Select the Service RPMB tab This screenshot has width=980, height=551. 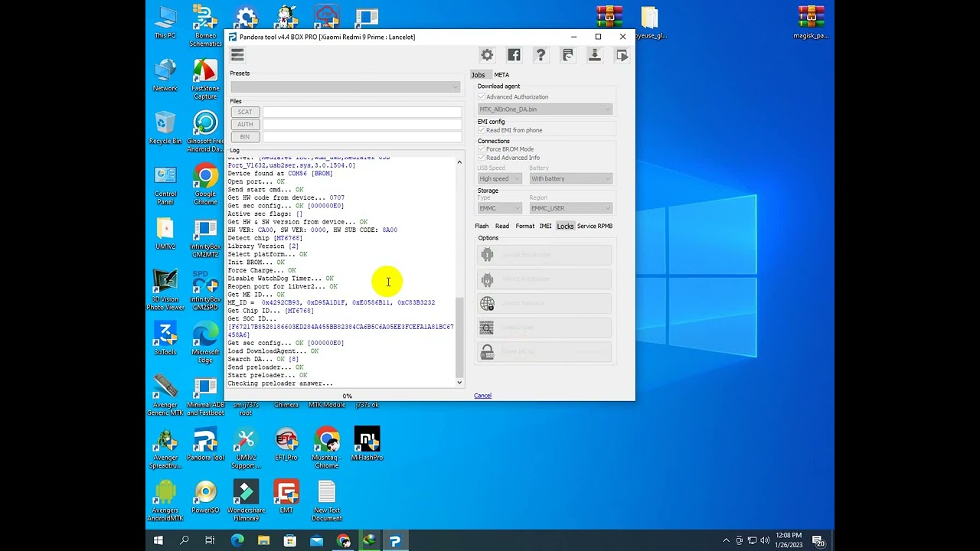pyautogui.click(x=595, y=227)
